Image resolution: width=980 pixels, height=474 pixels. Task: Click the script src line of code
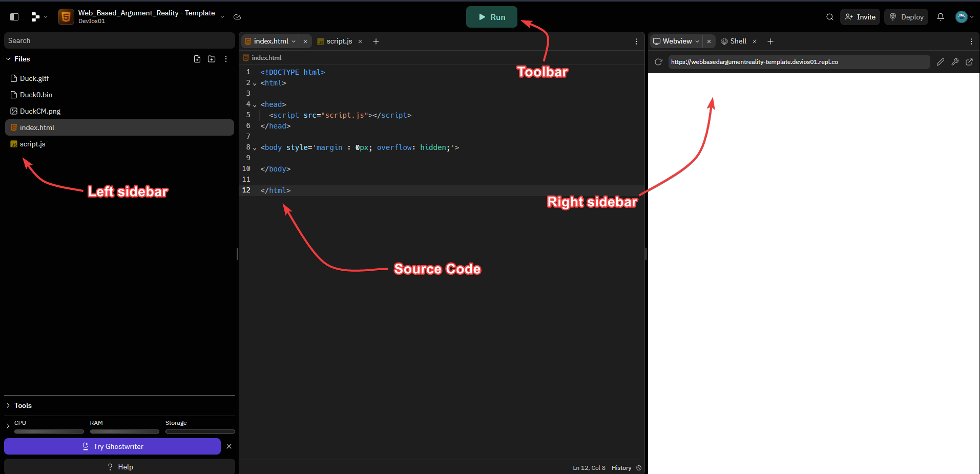[x=340, y=115]
